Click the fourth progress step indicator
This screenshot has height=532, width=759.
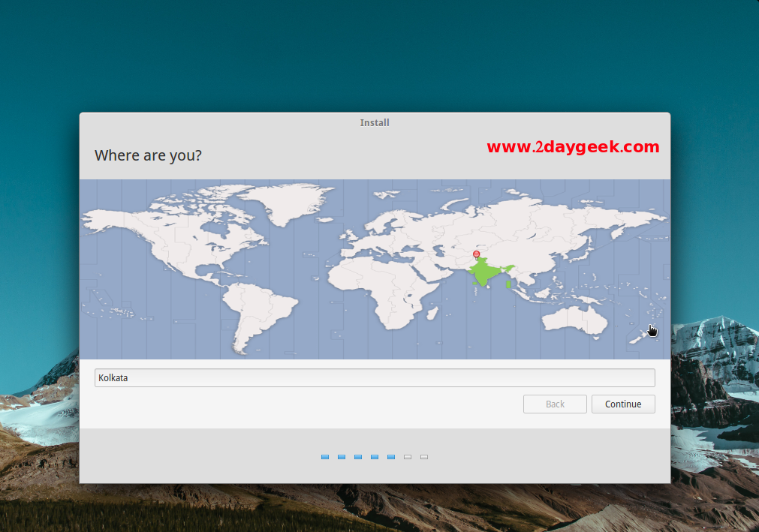(375, 456)
